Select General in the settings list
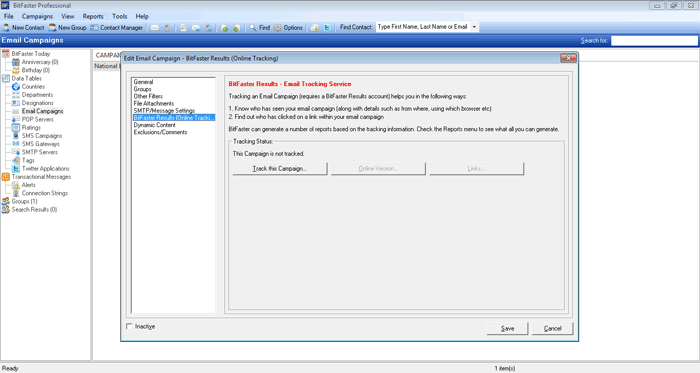 [x=143, y=82]
